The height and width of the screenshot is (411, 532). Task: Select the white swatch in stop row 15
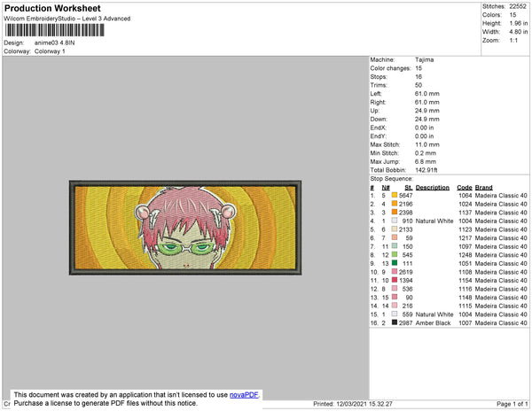(395, 314)
